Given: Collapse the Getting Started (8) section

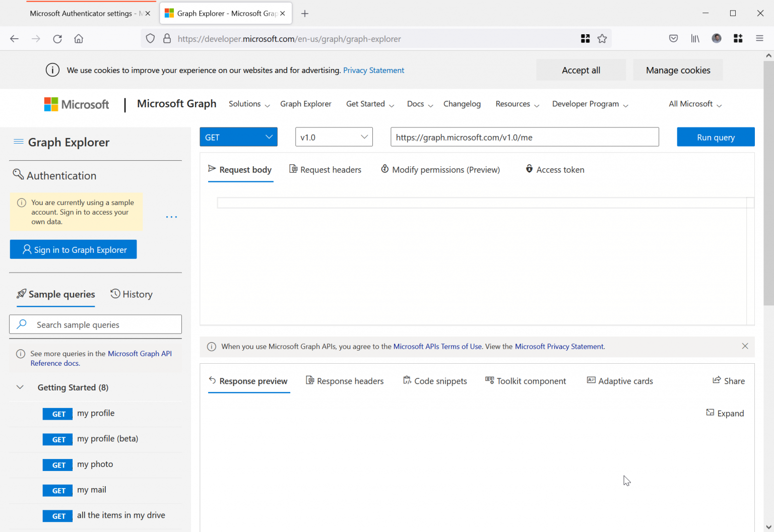Looking at the screenshot, I should [x=20, y=387].
